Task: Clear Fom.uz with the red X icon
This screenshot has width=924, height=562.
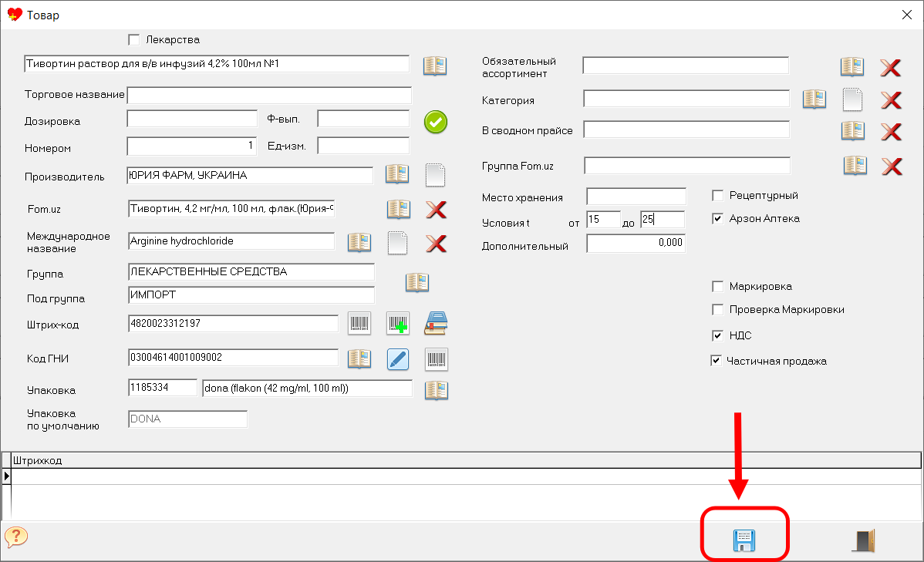Action: [x=436, y=209]
